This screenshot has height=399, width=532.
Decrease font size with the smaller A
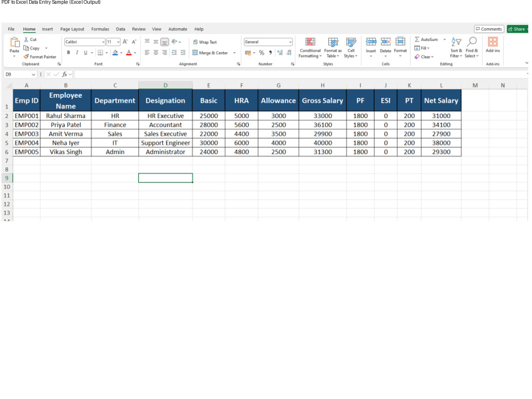point(134,41)
